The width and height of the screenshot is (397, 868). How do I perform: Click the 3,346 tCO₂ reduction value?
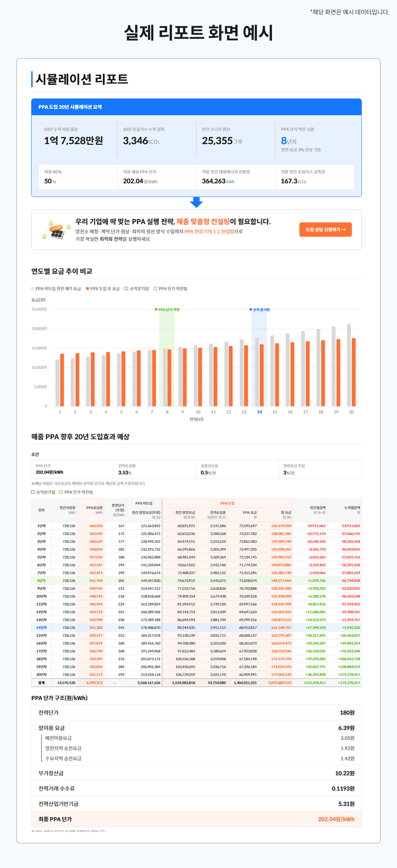tap(141, 140)
